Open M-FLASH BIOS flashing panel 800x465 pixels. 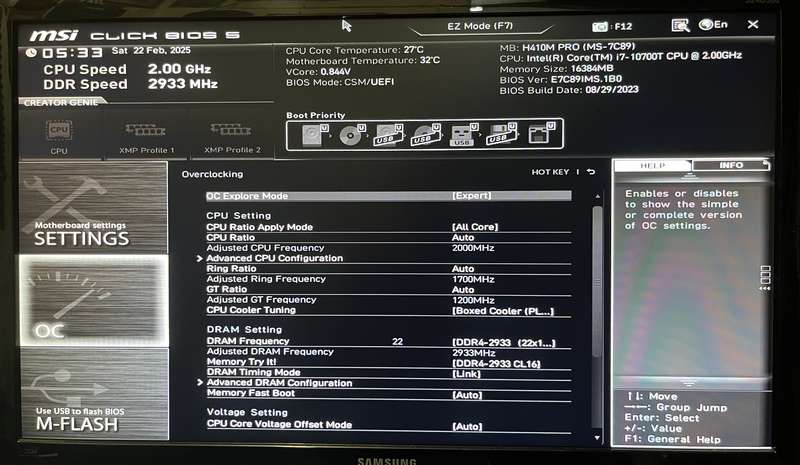point(94,394)
